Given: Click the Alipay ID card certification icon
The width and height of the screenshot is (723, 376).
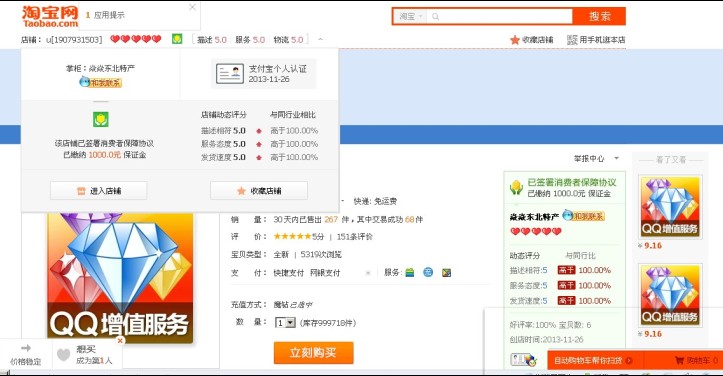Looking at the screenshot, I should pos(230,74).
